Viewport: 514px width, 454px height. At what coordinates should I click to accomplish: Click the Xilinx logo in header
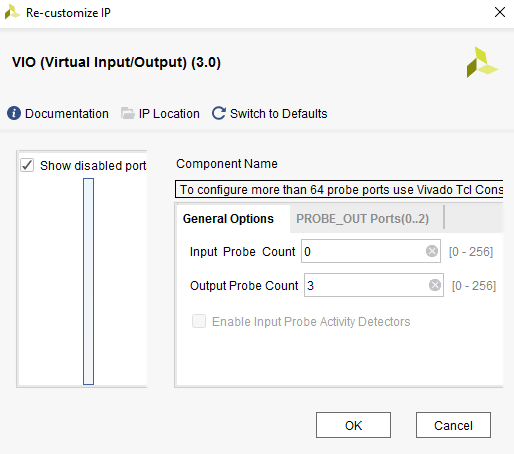coord(482,62)
